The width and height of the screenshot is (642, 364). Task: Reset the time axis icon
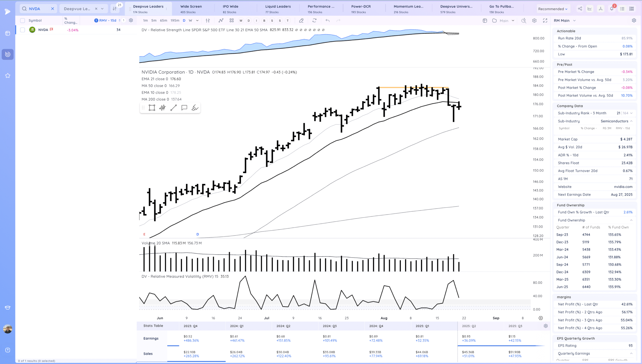(541, 318)
